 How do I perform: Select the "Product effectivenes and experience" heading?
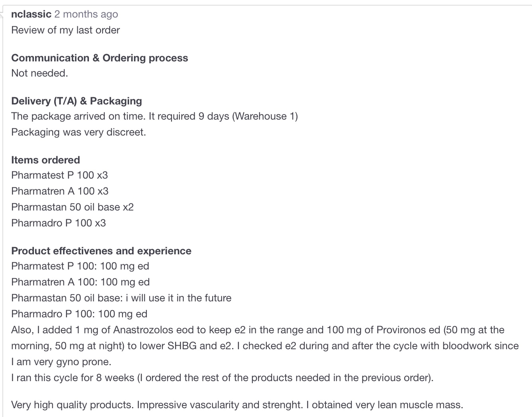click(x=101, y=251)
